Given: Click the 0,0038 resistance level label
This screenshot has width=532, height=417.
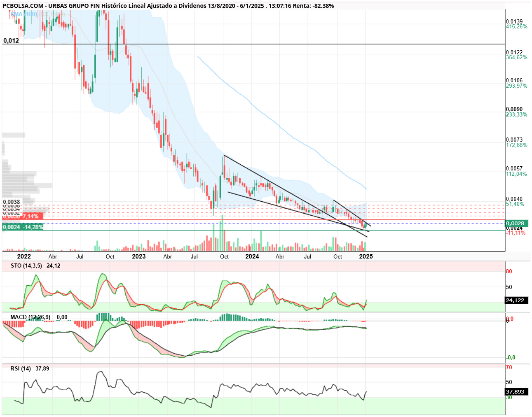Looking at the screenshot, I should click(11, 202).
